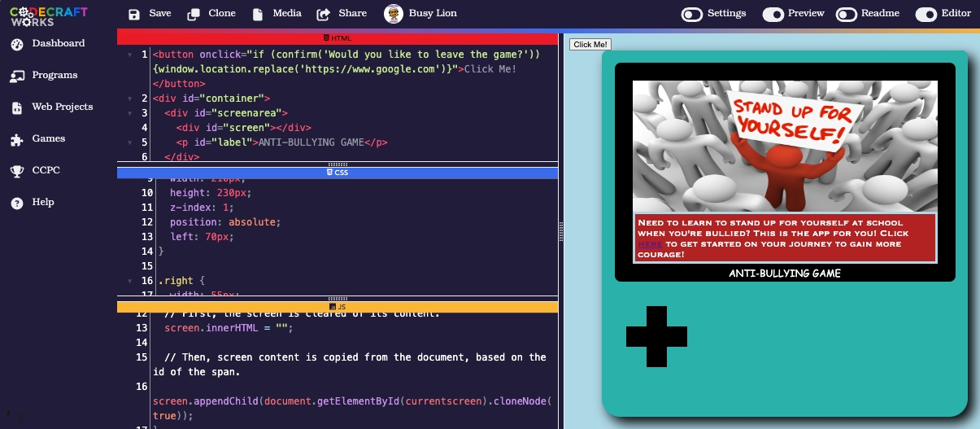Open Dashboard from the sidebar
980x429 pixels.
(59, 44)
